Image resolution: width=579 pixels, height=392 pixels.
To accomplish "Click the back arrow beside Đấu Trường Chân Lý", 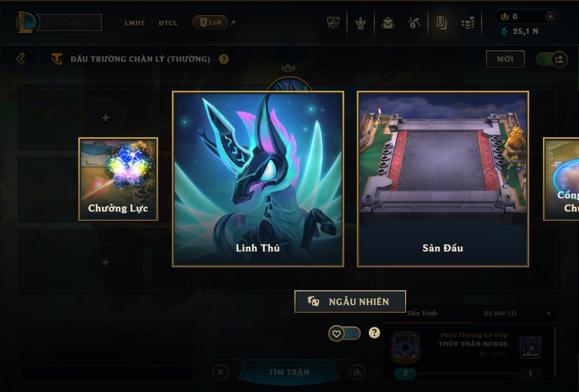I will (x=21, y=59).
